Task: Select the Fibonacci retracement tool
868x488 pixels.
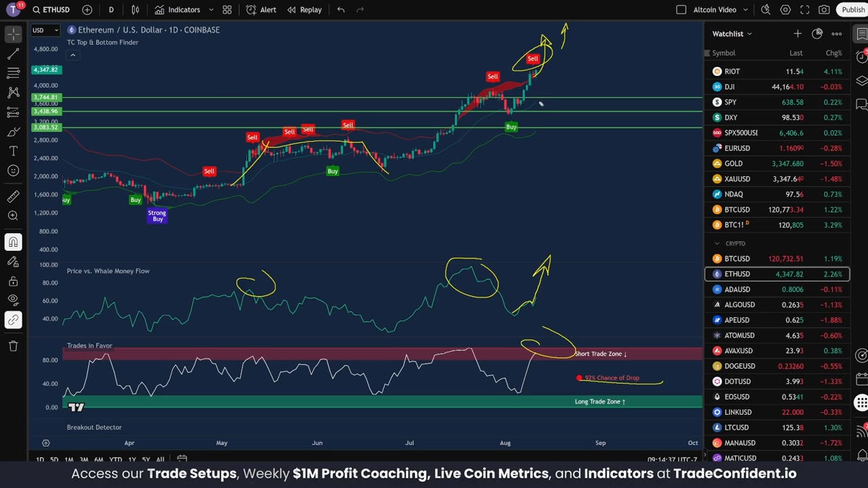Action: (13, 73)
